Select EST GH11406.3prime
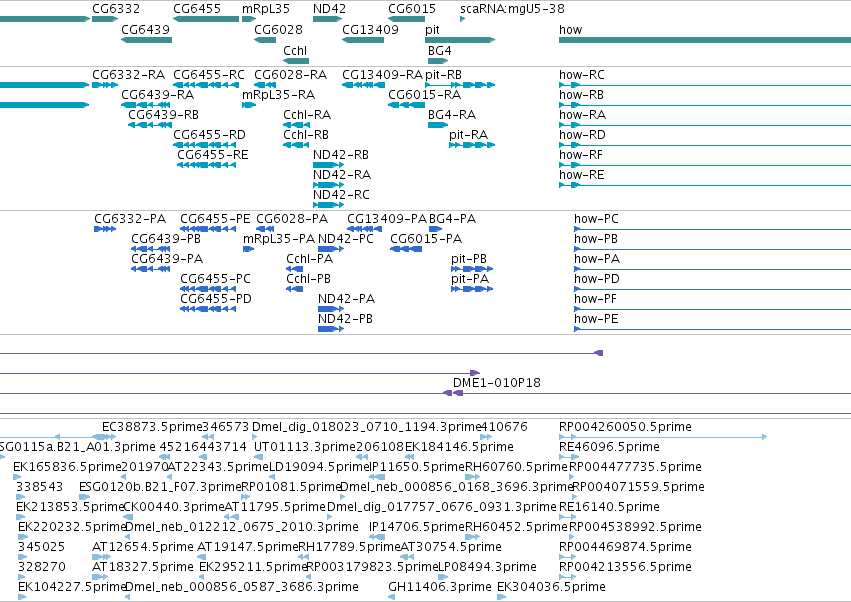Screen dimensions: 851x602 [440, 587]
